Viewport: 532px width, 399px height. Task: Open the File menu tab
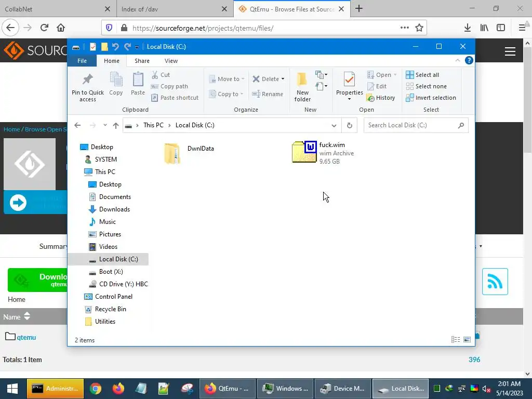point(82,61)
